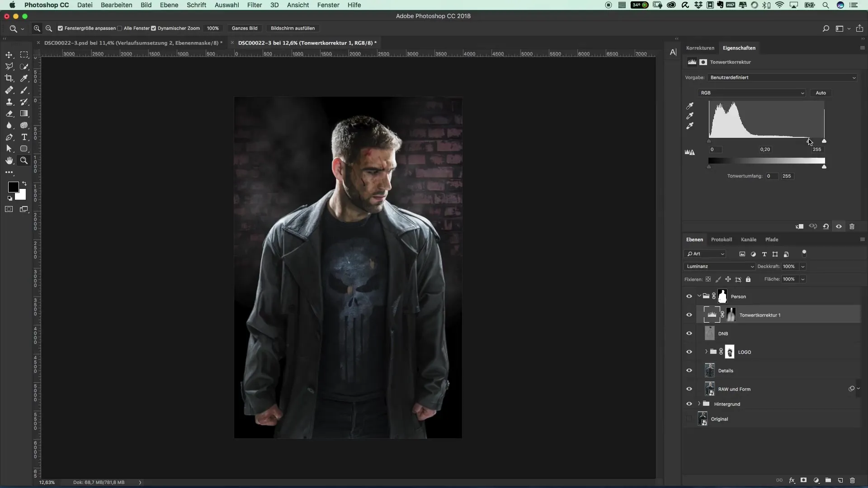Delete the adjustment layer from Properties panel
Viewport: 868px width, 488px height.
852,226
